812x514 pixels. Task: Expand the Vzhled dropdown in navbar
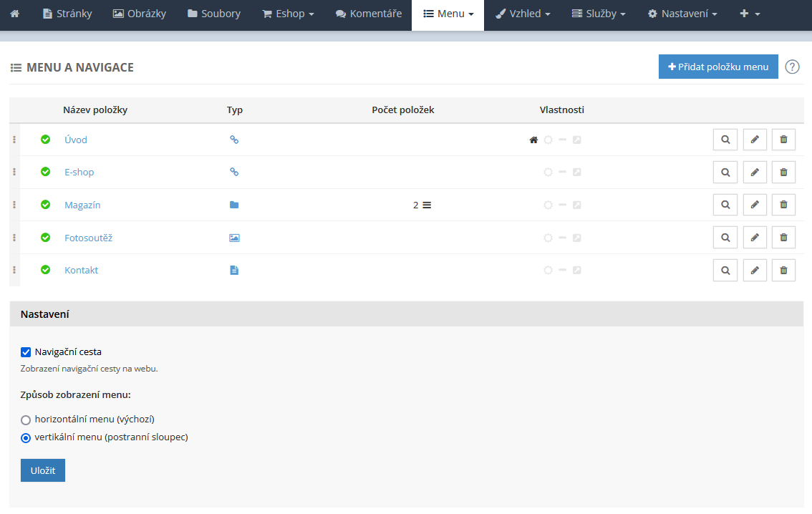(523, 14)
